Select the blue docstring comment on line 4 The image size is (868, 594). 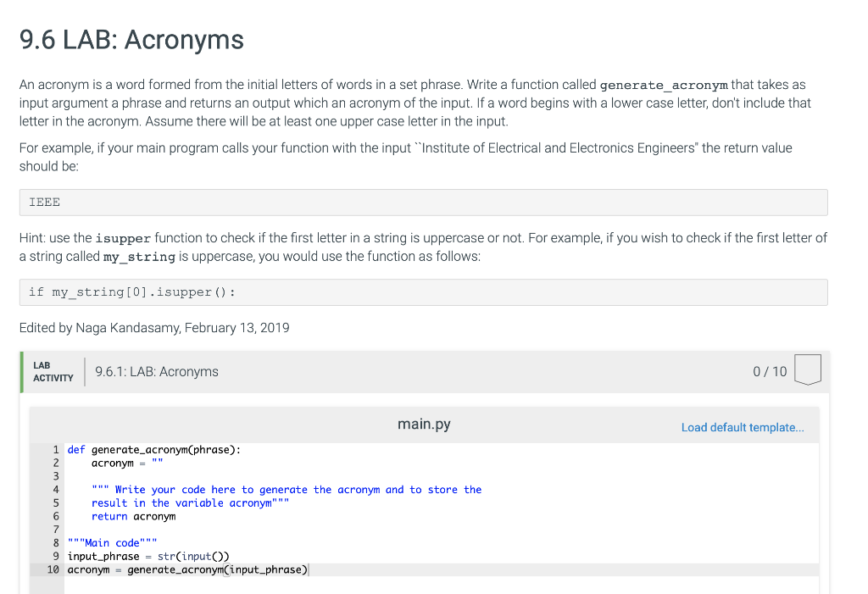click(x=280, y=489)
